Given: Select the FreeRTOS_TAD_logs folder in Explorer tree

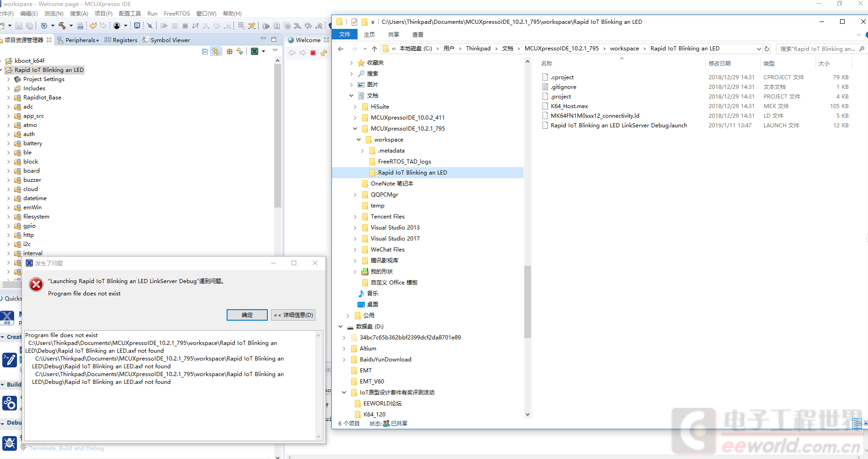Looking at the screenshot, I should (x=404, y=162).
